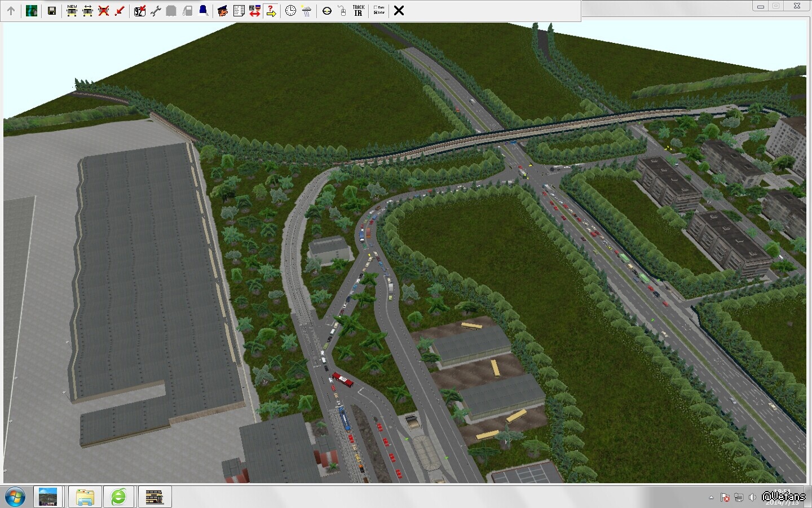
Task: Click the fuel pump icon
Action: coord(187,11)
